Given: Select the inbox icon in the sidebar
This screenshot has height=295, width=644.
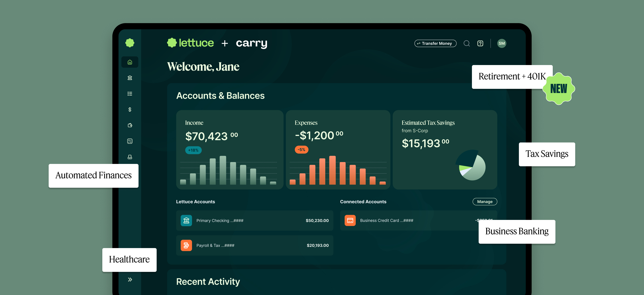Looking at the screenshot, I should click(130, 157).
